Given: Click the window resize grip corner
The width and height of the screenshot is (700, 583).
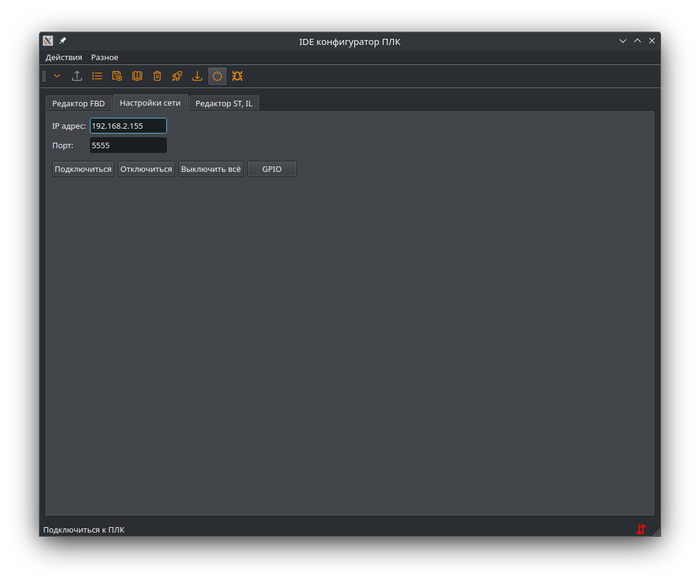Looking at the screenshot, I should pos(656,532).
